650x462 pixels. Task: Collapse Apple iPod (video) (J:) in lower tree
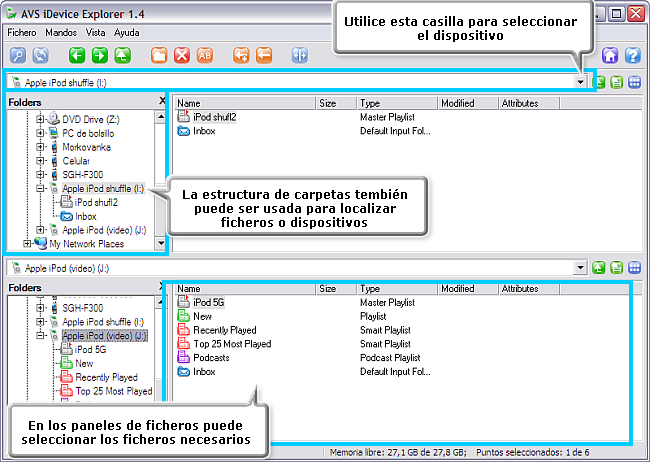pos(40,336)
